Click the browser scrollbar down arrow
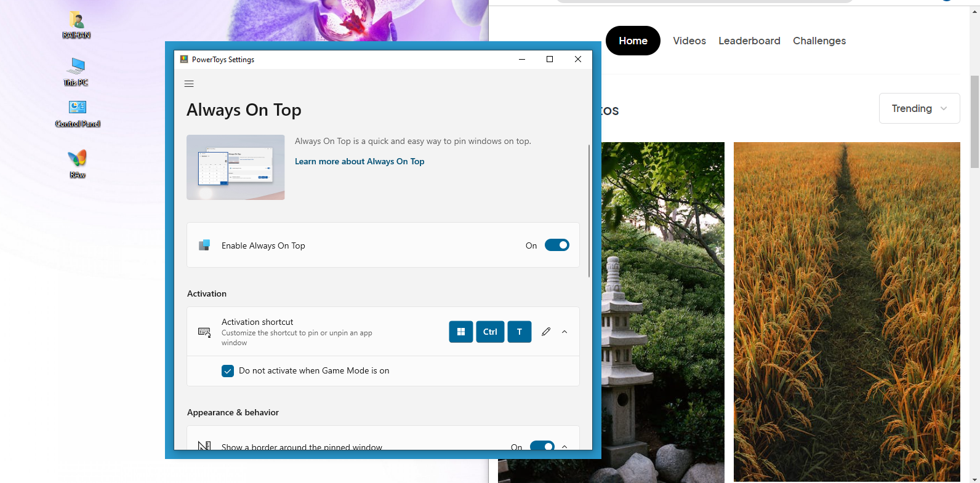The width and height of the screenshot is (980, 483). (974, 479)
